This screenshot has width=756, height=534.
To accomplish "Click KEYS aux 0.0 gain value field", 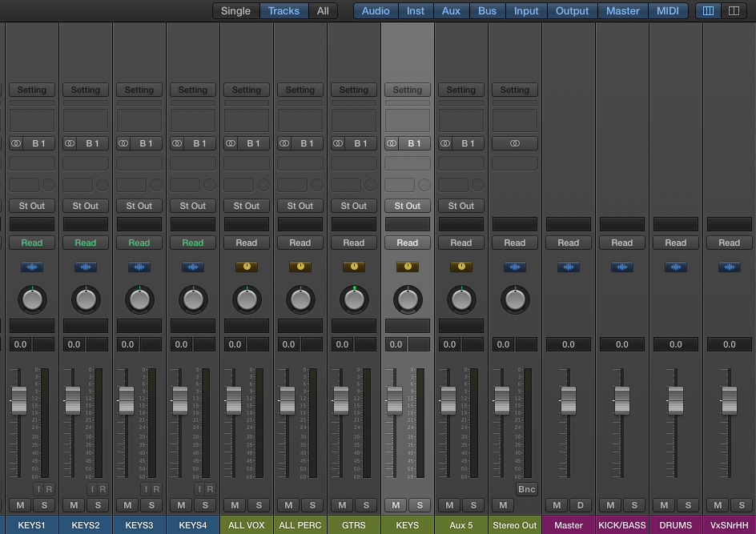I will [396, 344].
